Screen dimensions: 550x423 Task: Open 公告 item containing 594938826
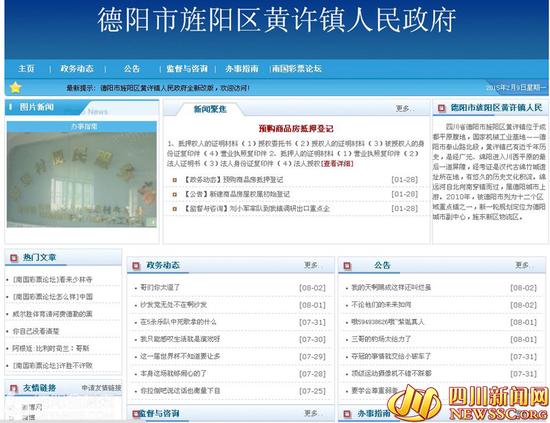coord(388,322)
